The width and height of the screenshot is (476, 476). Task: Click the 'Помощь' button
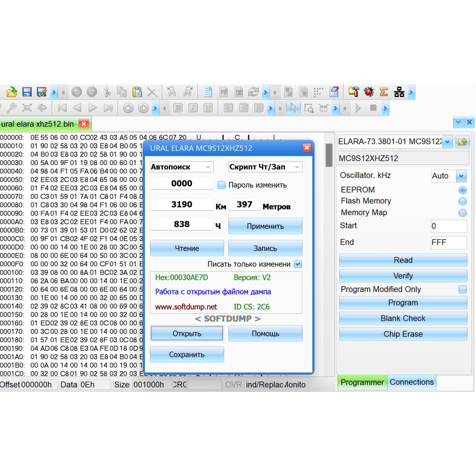point(265,334)
